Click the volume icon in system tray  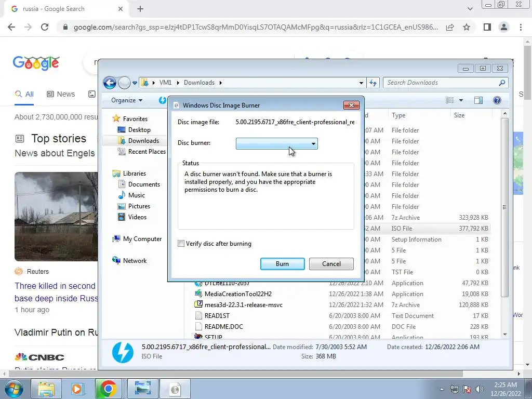pyautogui.click(x=480, y=389)
